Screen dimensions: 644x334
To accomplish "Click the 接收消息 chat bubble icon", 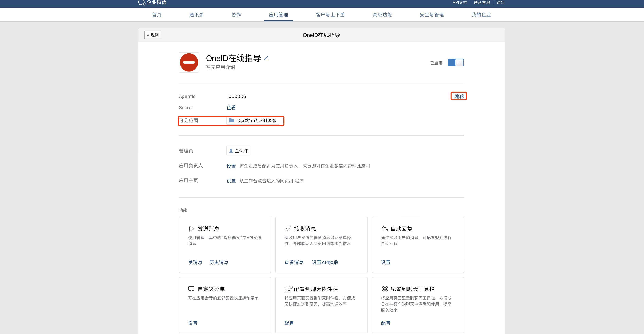I will click(288, 228).
